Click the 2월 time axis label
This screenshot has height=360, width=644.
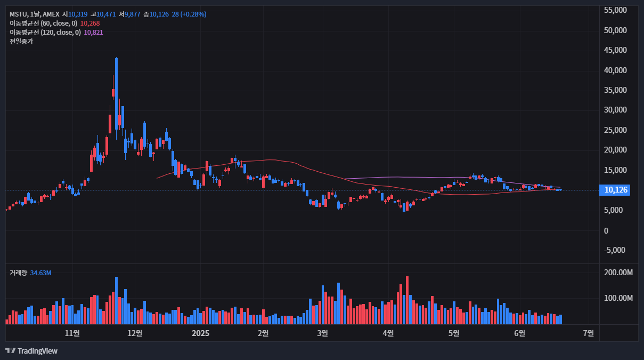click(x=263, y=333)
